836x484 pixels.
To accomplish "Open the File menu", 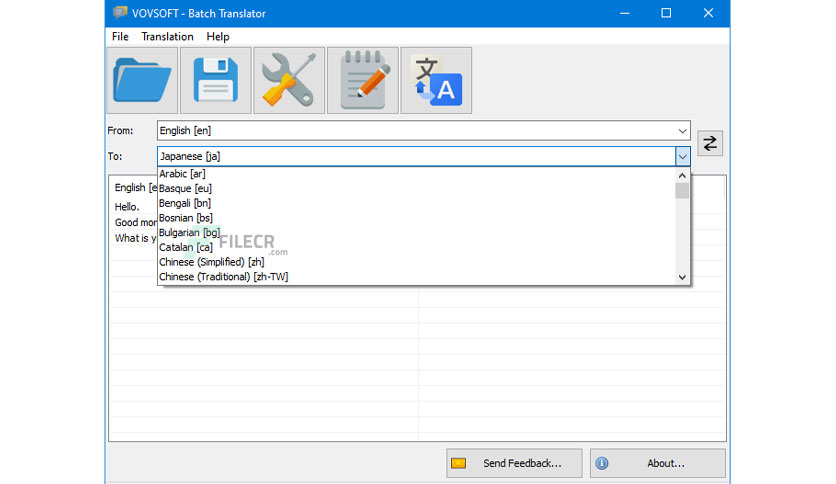I will (x=120, y=36).
